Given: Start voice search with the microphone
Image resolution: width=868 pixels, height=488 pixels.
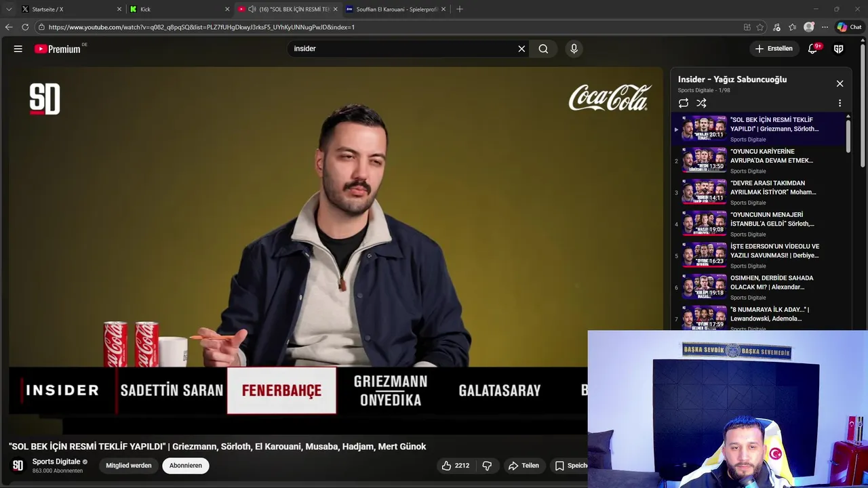Looking at the screenshot, I should pyautogui.click(x=574, y=49).
